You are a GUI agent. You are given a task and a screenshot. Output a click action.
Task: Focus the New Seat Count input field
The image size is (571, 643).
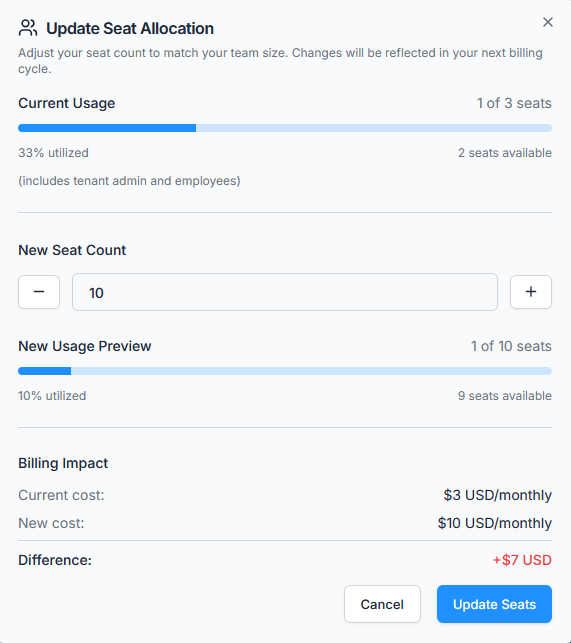coord(285,292)
